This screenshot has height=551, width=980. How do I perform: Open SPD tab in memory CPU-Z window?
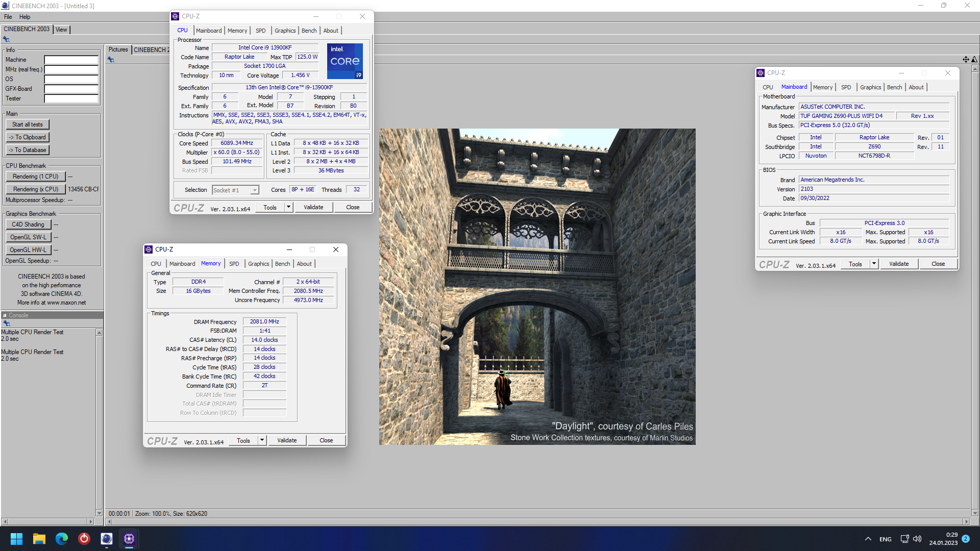tap(234, 264)
